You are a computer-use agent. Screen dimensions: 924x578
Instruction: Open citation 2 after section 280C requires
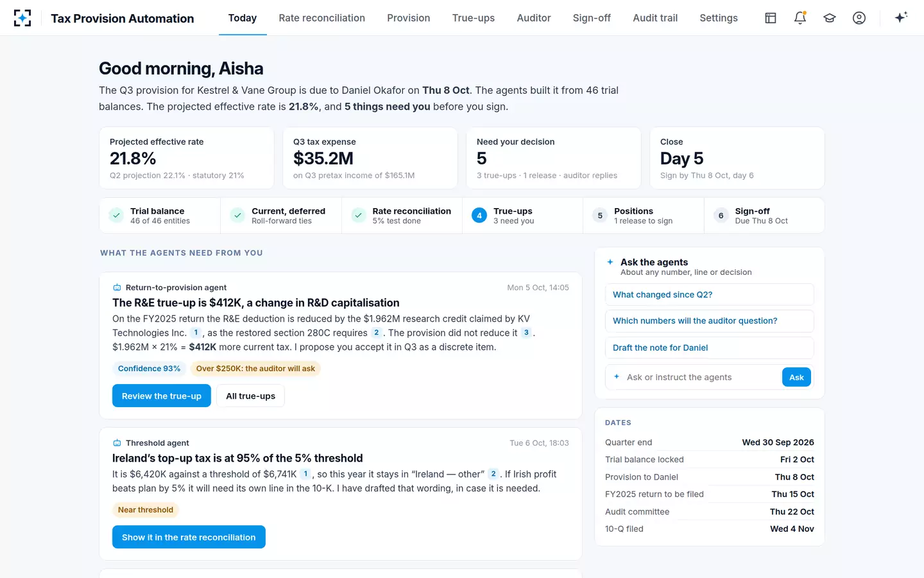point(377,333)
